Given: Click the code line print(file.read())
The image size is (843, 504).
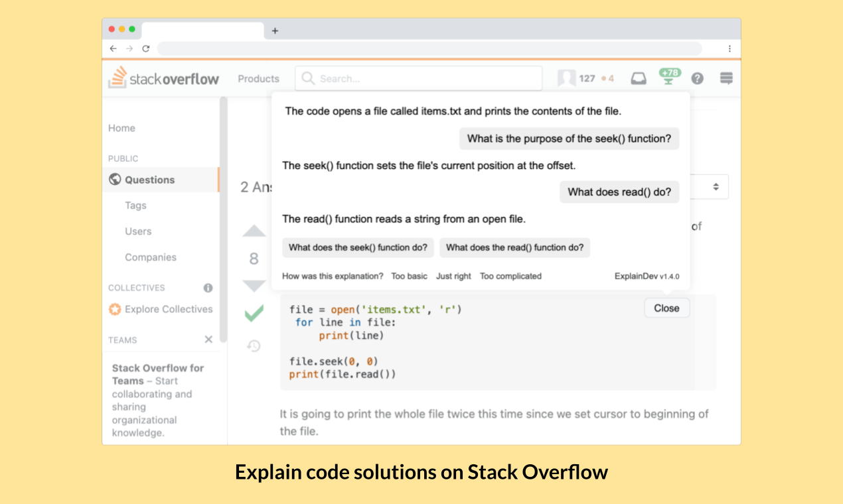Looking at the screenshot, I should tap(343, 374).
